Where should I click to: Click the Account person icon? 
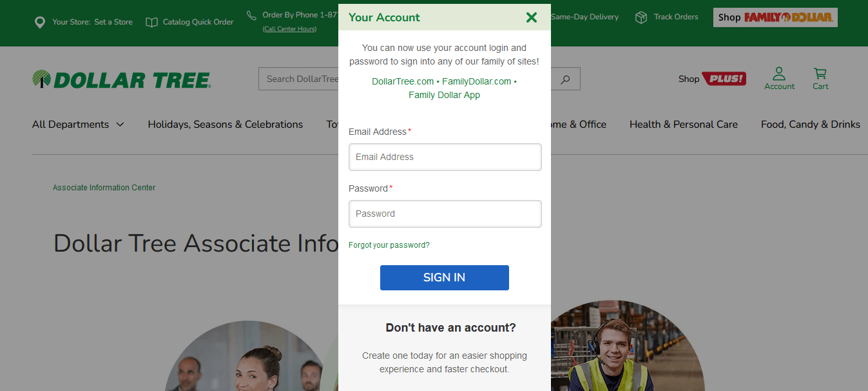(779, 74)
